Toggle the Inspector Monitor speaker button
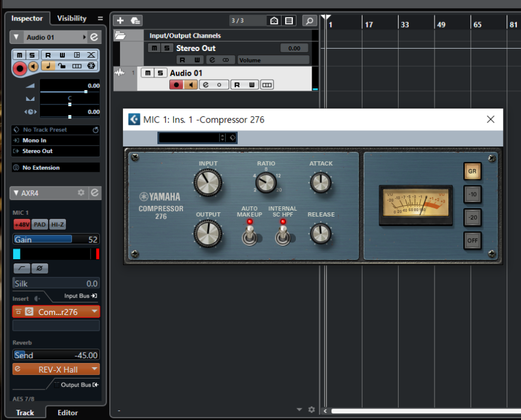The image size is (521, 420). (x=33, y=67)
